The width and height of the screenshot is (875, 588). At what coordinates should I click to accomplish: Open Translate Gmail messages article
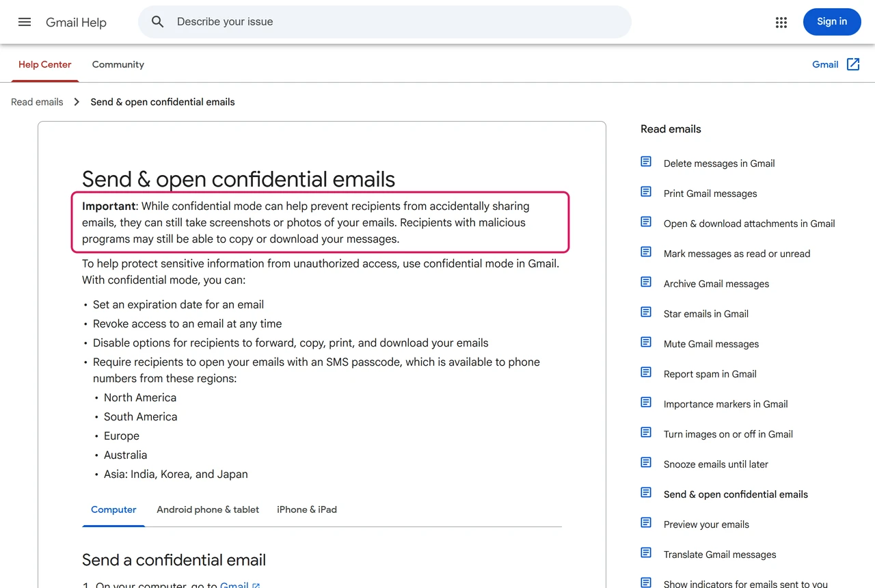(x=720, y=554)
